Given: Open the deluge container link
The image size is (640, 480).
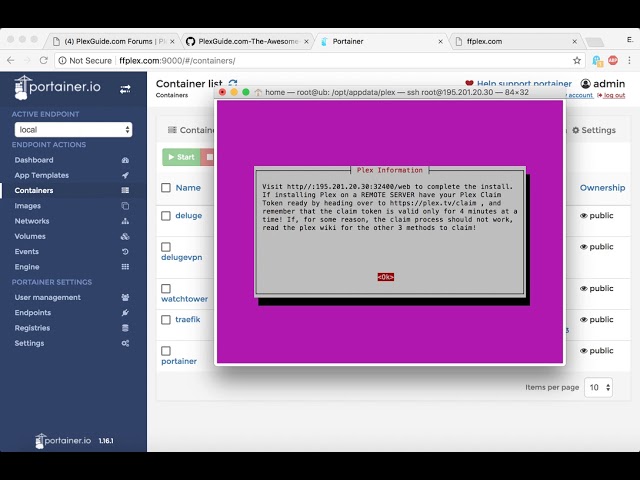Looking at the screenshot, I should pos(189,216).
